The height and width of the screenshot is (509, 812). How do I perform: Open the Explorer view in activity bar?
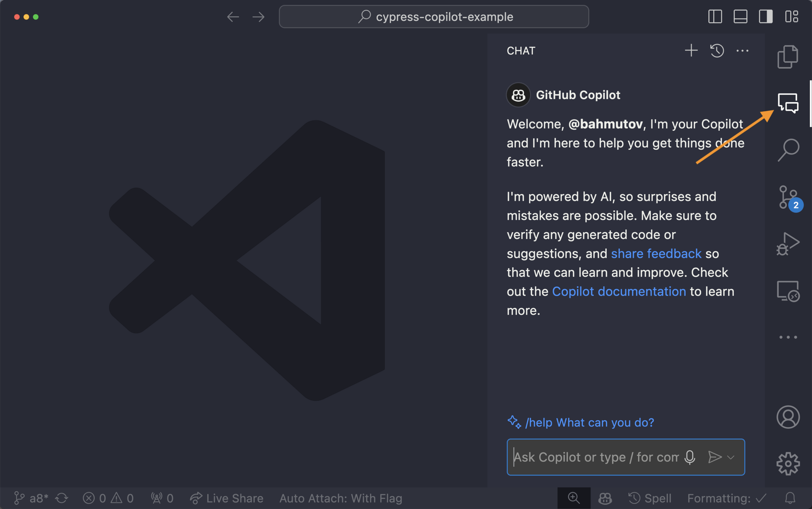point(788,57)
